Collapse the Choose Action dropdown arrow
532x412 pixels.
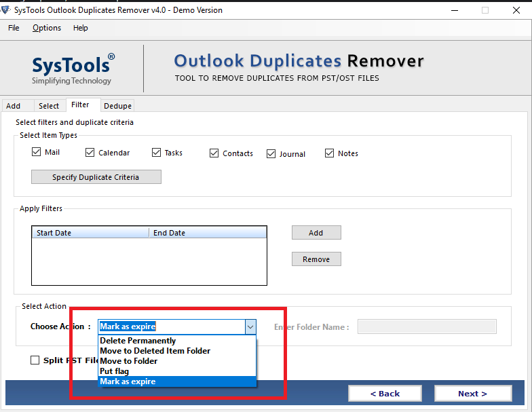250,327
